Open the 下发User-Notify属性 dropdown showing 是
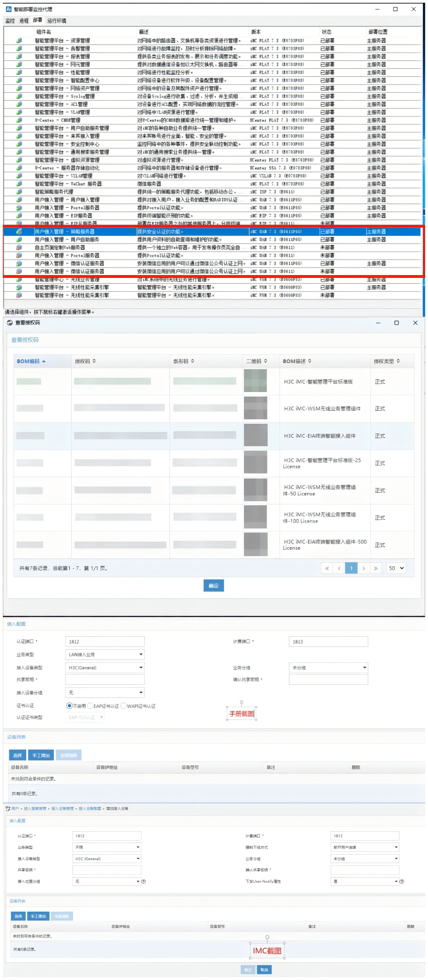 pyautogui.click(x=365, y=881)
